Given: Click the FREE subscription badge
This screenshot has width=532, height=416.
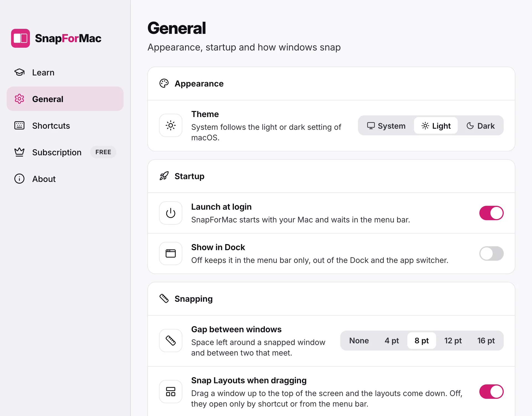Looking at the screenshot, I should [103, 152].
